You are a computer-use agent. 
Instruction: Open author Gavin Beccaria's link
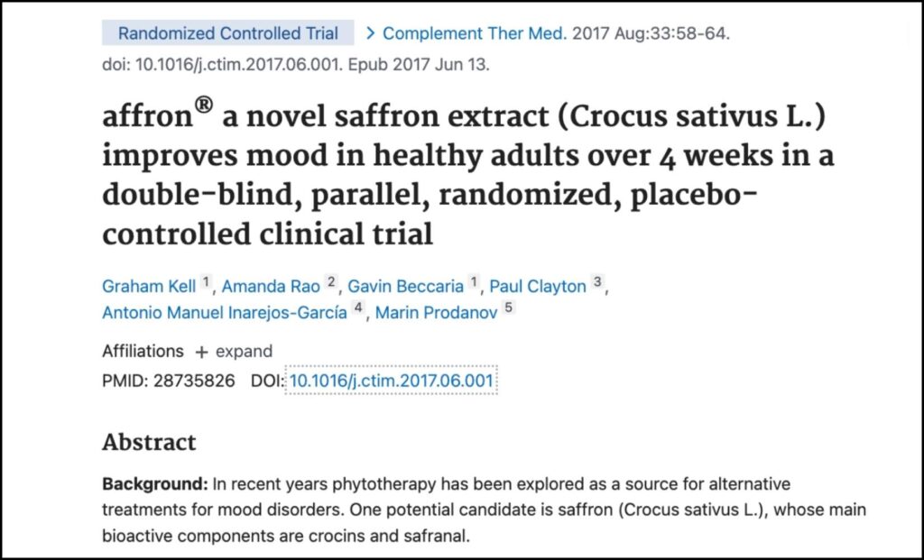click(x=405, y=286)
